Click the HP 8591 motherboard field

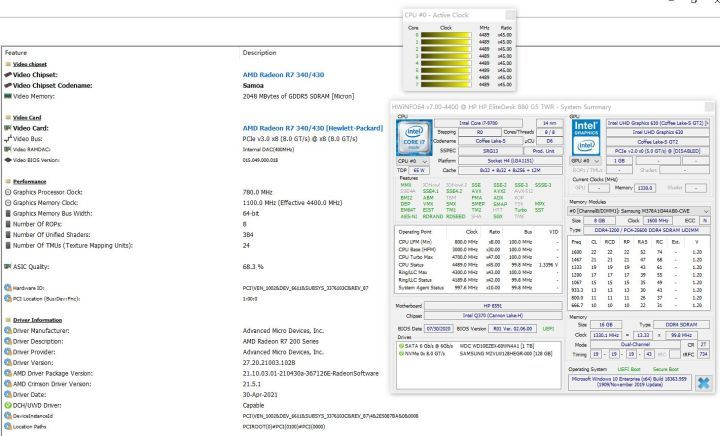[493, 306]
